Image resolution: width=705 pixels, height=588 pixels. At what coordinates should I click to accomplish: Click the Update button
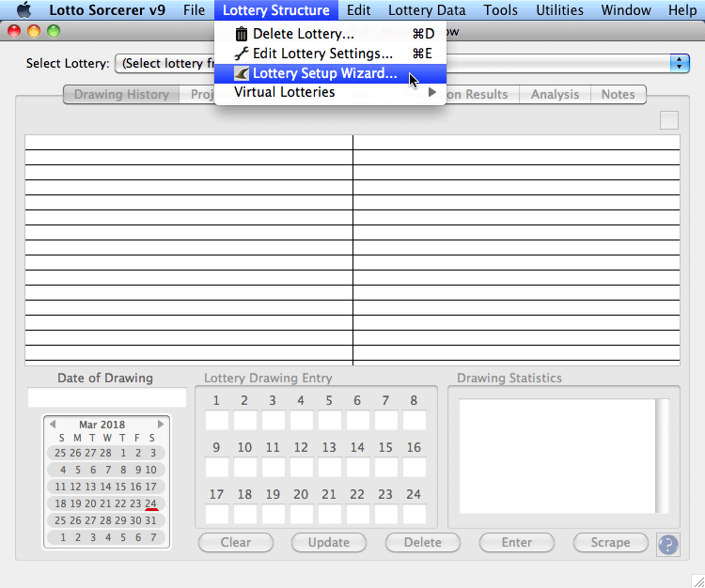click(x=329, y=542)
